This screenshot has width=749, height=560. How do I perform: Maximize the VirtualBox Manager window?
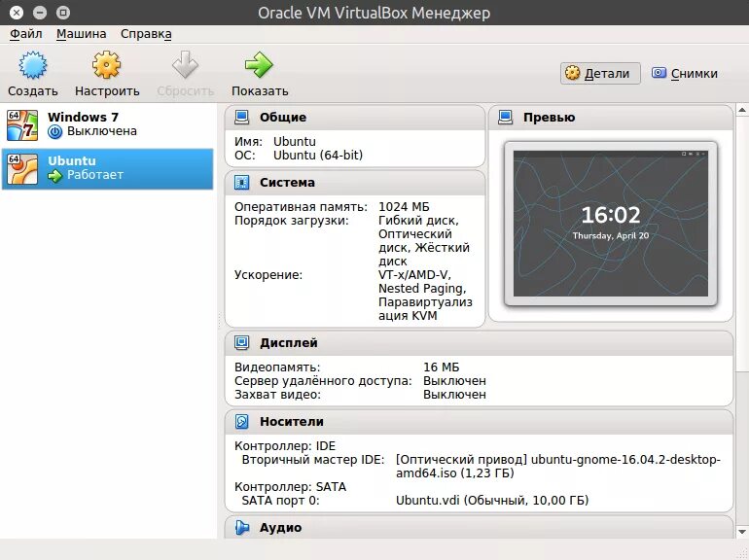point(63,13)
